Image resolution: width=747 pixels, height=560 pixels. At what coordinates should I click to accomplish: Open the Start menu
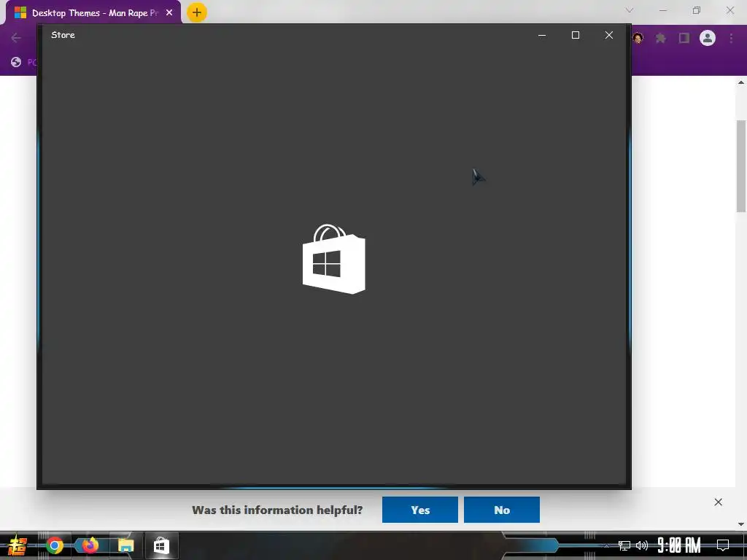coord(18,545)
